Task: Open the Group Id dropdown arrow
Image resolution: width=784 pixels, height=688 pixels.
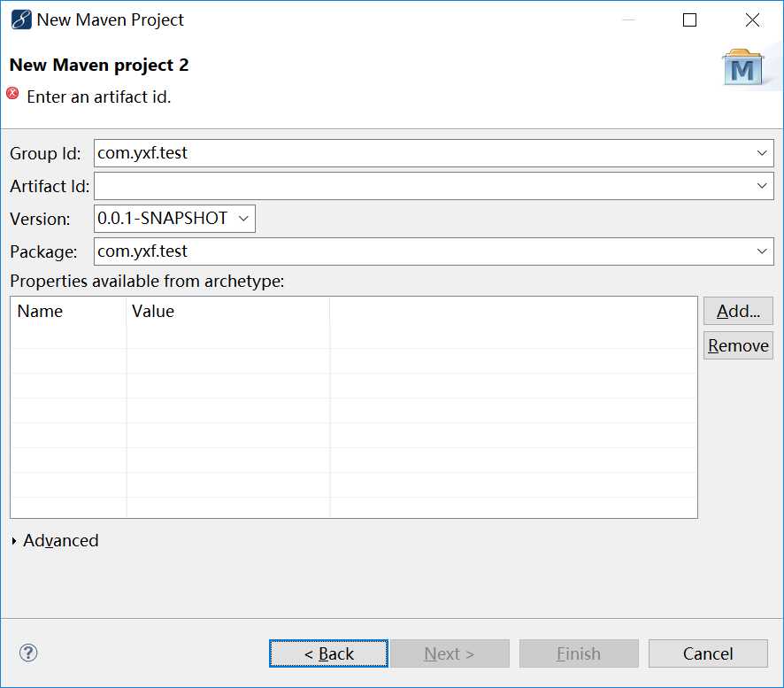Action: (762, 153)
